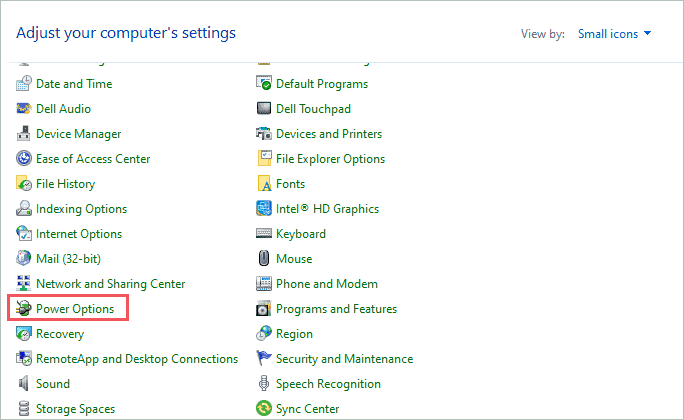Open Speech Recognition link
Screen dimensions: 684x420
(328, 384)
